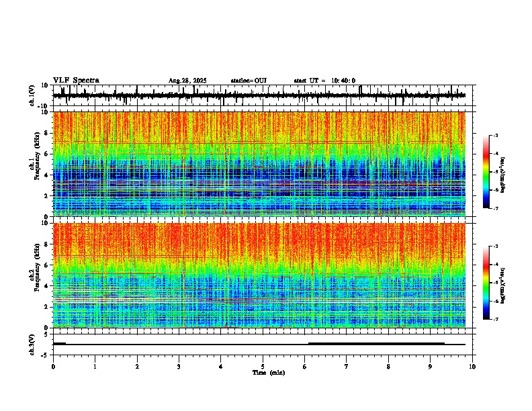Click the 'start UT = 10:40:0' label
This screenshot has height=411, width=532.
[324, 81]
